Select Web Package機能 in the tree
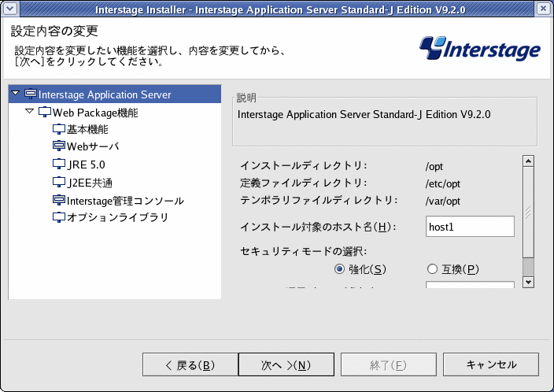 [x=95, y=113]
